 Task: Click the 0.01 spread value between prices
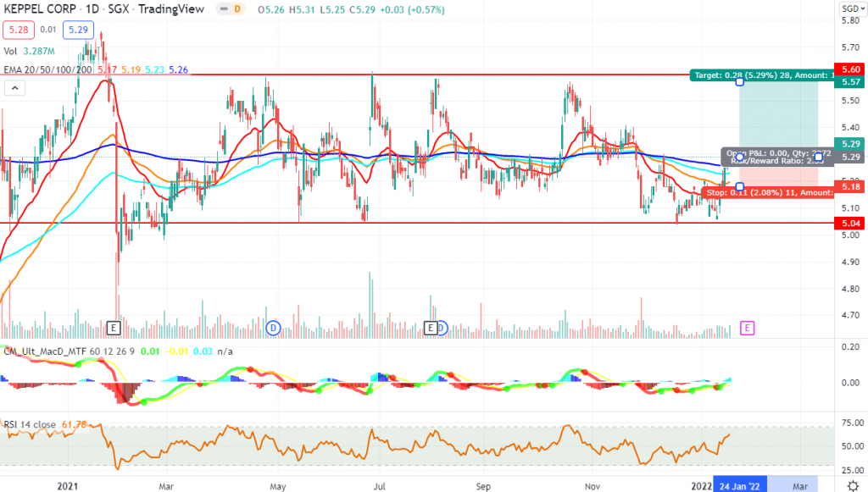point(48,30)
